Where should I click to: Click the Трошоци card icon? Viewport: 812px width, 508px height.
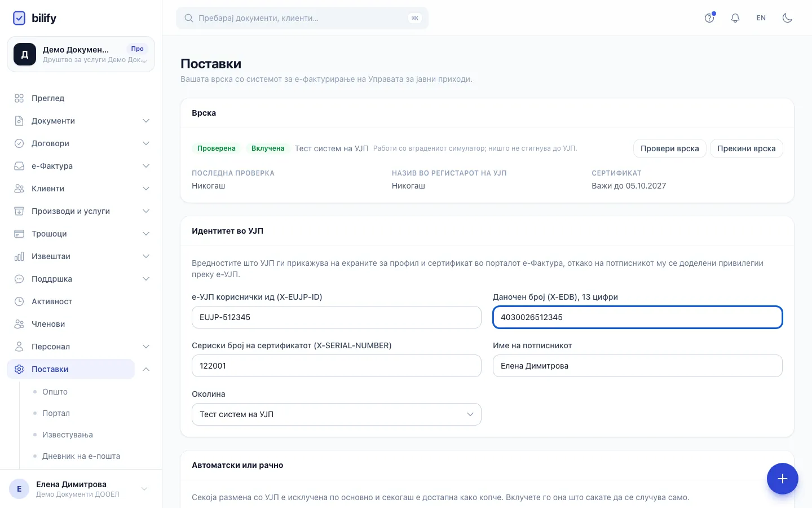point(19,234)
